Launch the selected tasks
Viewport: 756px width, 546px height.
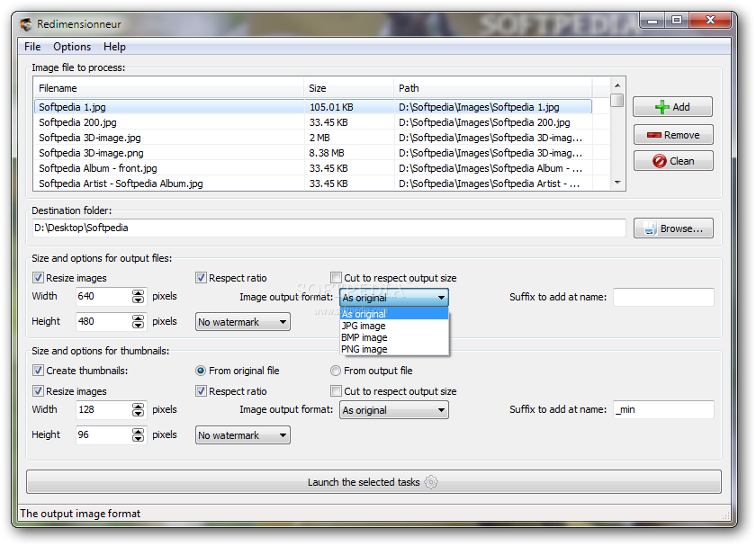[x=373, y=482]
